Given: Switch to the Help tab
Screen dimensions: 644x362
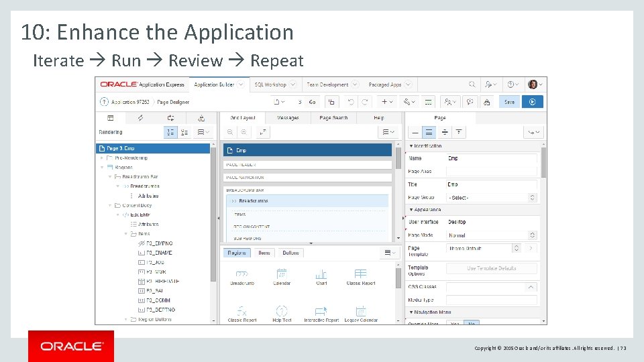Looking at the screenshot, I should 378,118.
